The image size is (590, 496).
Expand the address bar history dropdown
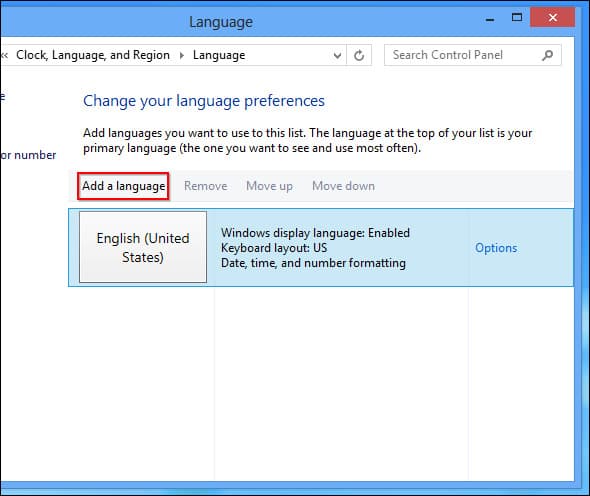click(x=338, y=55)
